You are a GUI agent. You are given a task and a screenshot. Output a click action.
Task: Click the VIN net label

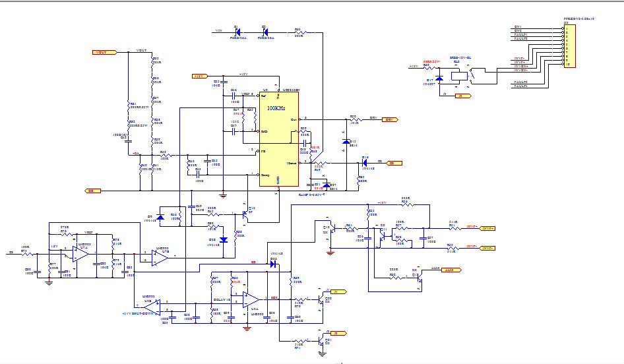click(219, 31)
